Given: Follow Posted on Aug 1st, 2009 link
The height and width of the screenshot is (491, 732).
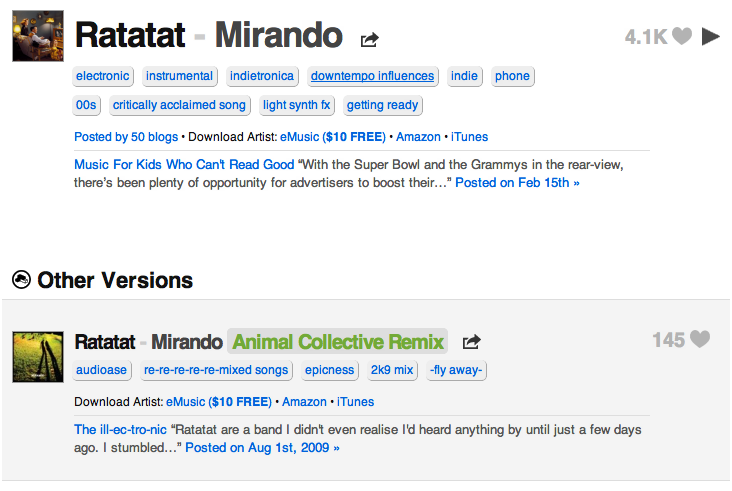Looking at the screenshot, I should tap(262, 448).
